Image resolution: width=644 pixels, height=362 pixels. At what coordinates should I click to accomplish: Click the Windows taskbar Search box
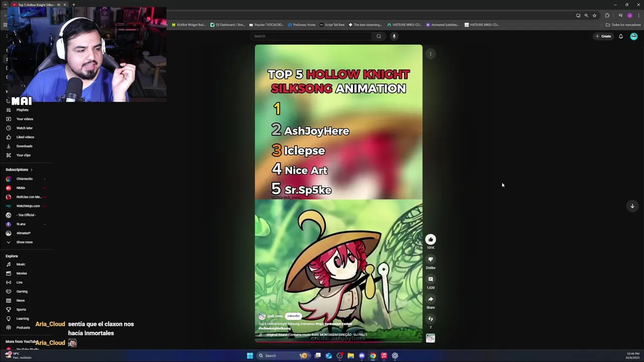pyautogui.click(x=283, y=355)
